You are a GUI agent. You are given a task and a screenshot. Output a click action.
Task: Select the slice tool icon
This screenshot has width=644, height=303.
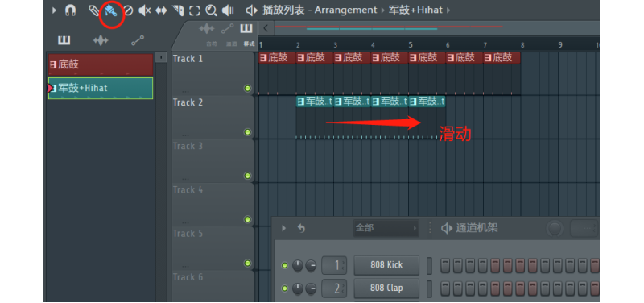(178, 10)
